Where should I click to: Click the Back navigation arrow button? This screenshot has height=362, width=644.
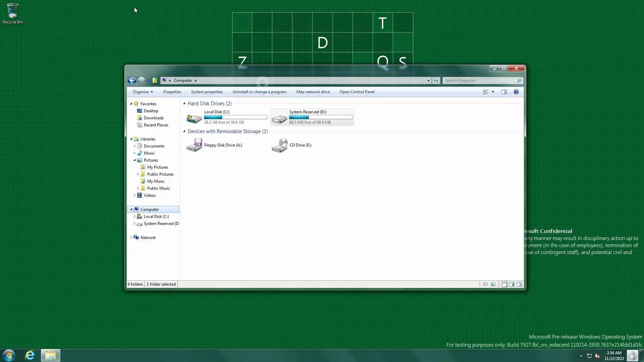pos(132,80)
